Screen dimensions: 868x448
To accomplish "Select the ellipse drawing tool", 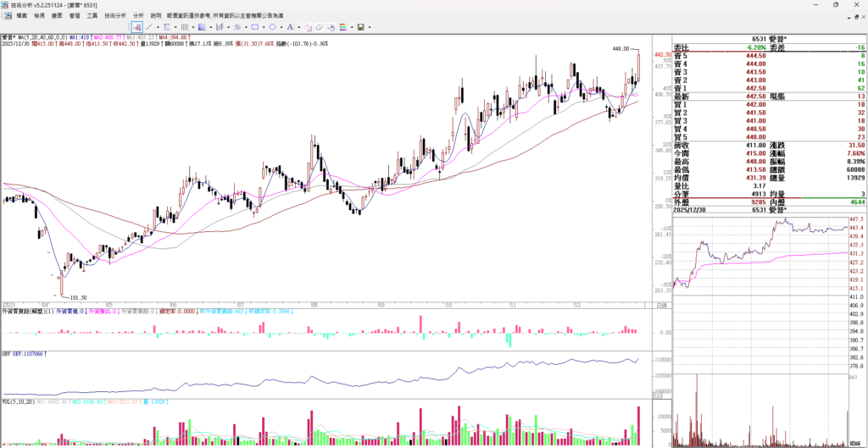I will click(272, 27).
